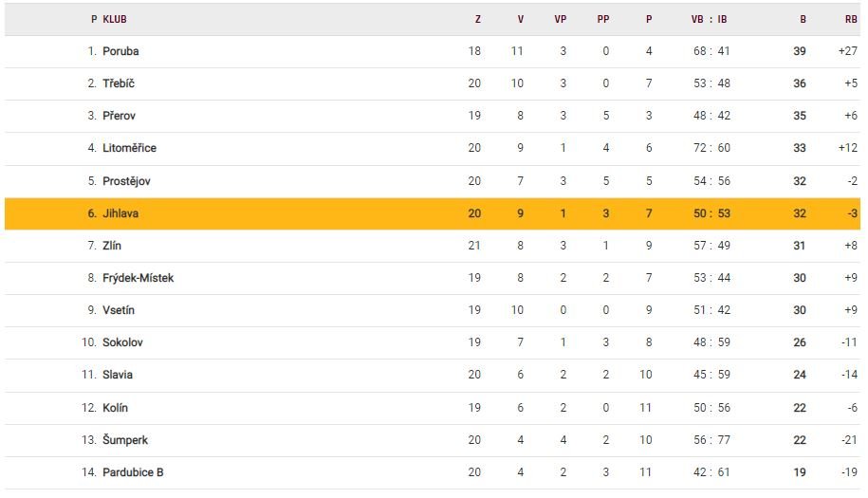Viewport: 868px width, 498px height.
Task: Open Kolín team link
Action: point(115,408)
